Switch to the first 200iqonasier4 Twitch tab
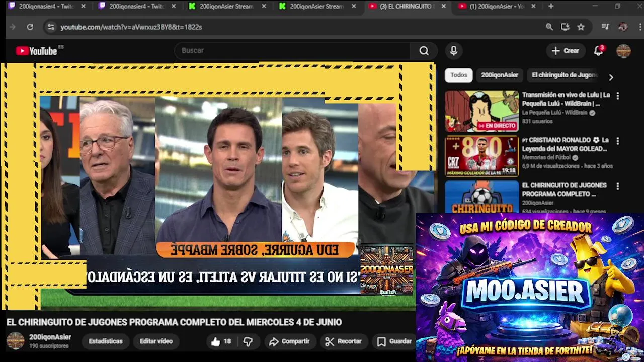The image size is (644, 362). coord(46,6)
